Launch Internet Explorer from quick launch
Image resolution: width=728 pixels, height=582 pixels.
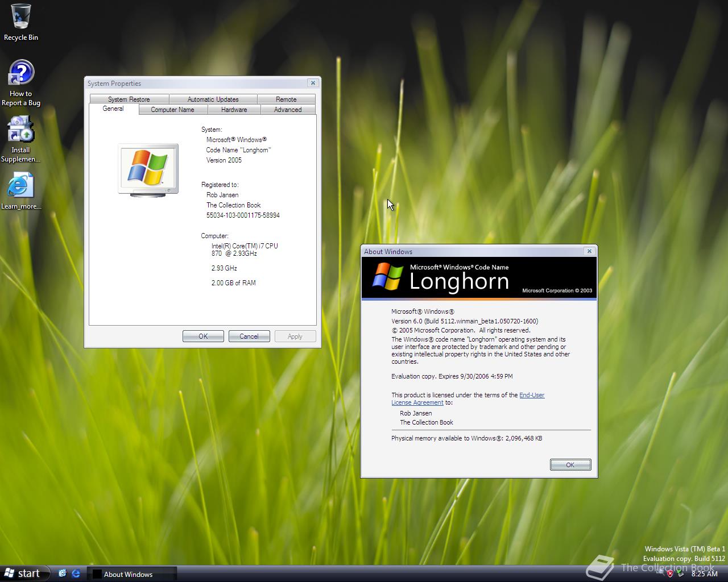click(x=76, y=573)
